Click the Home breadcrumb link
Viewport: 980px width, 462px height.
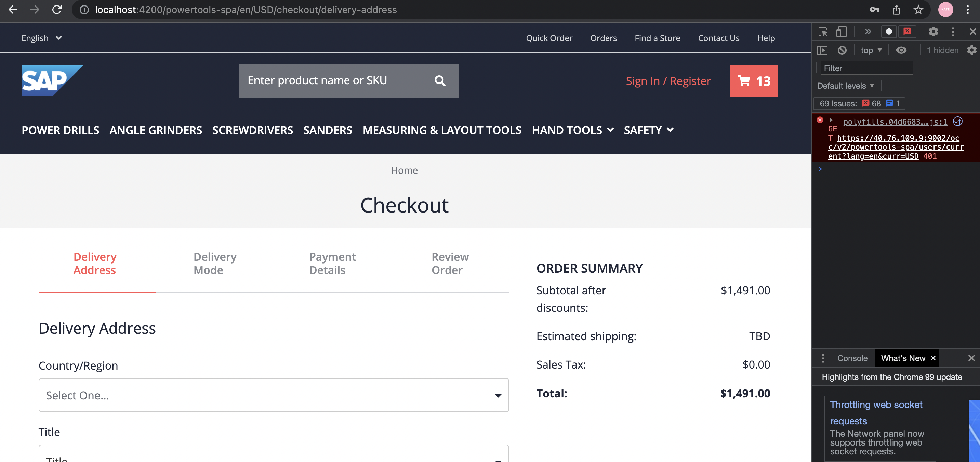(404, 170)
